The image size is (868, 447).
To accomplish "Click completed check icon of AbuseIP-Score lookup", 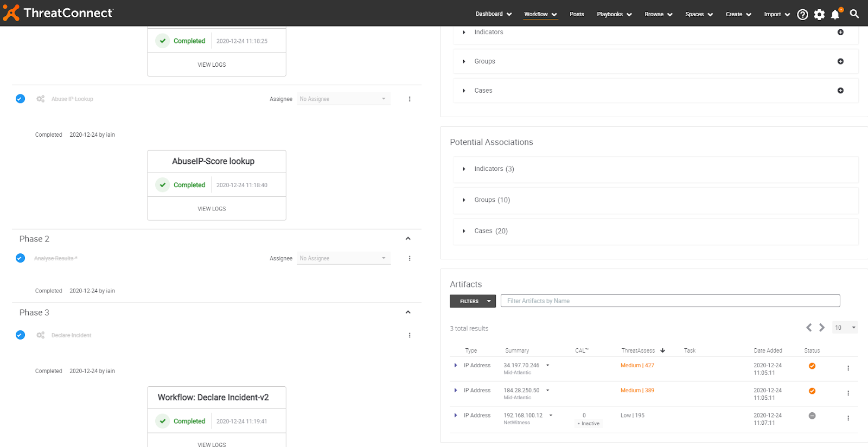I will pyautogui.click(x=163, y=185).
